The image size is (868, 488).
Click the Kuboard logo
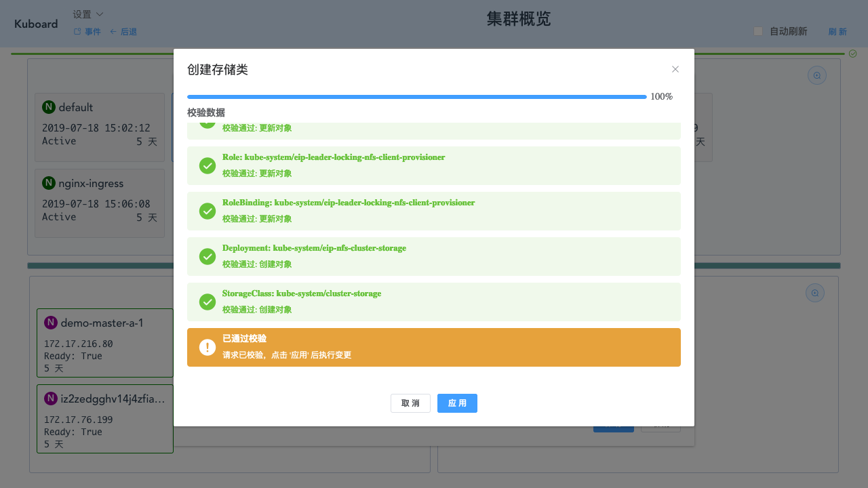click(x=36, y=24)
